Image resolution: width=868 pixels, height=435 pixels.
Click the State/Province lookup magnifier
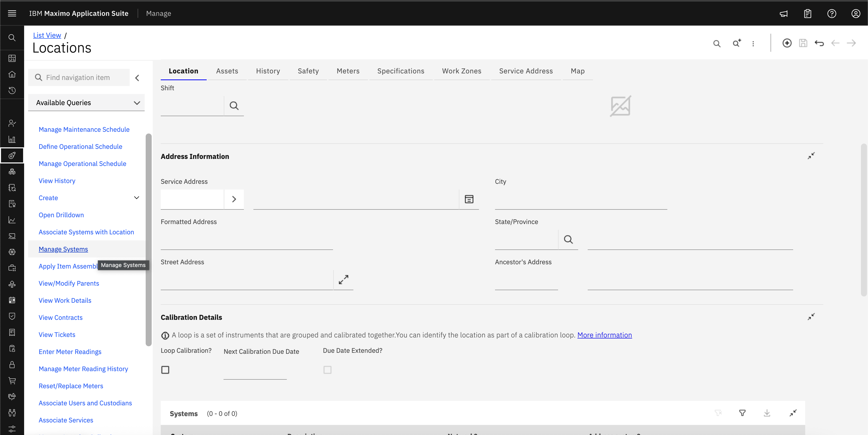568,239
